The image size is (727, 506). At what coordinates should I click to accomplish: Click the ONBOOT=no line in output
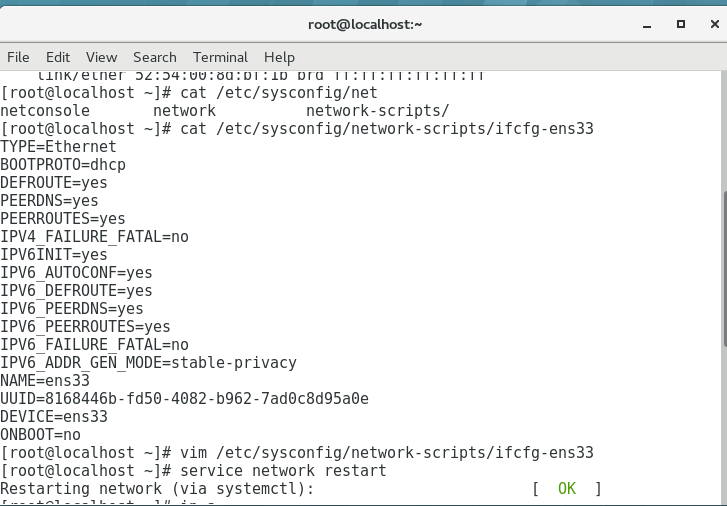pos(40,435)
